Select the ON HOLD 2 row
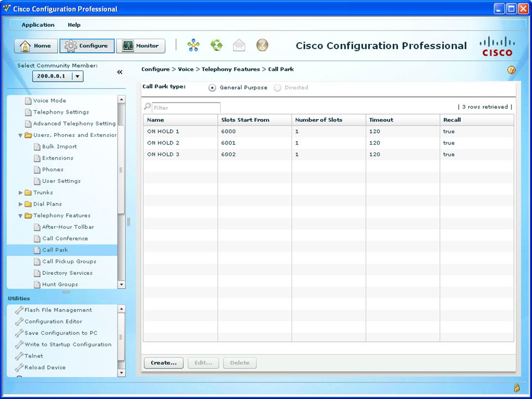This screenshot has height=399, width=532. pyautogui.click(x=329, y=143)
